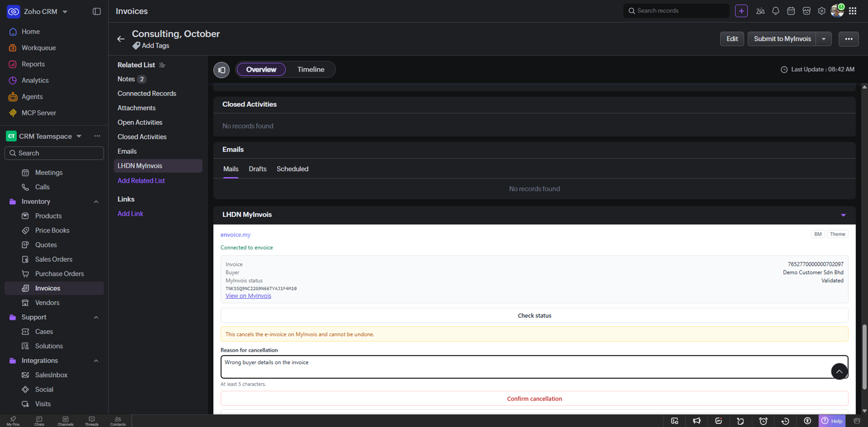The height and width of the screenshot is (427, 868).
Task: Toggle the related list panel icon
Action: click(x=221, y=70)
